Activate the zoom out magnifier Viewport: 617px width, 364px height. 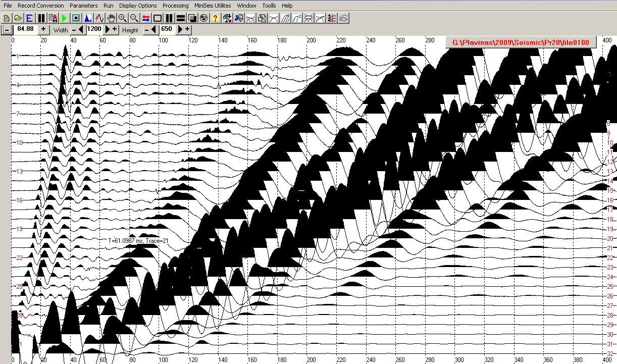coord(134,18)
